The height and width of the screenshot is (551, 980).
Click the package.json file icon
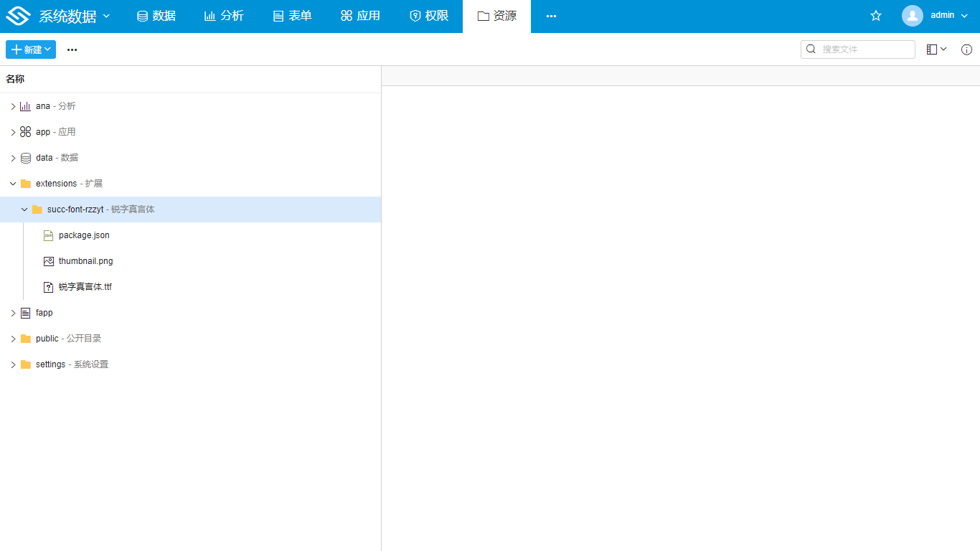point(49,235)
